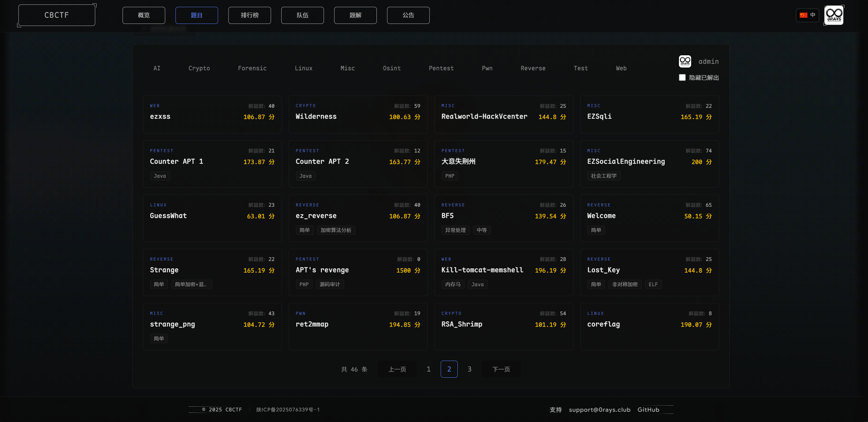The width and height of the screenshot is (868, 422).
Task: Open the Welcome reverse challenge
Action: tap(650, 218)
